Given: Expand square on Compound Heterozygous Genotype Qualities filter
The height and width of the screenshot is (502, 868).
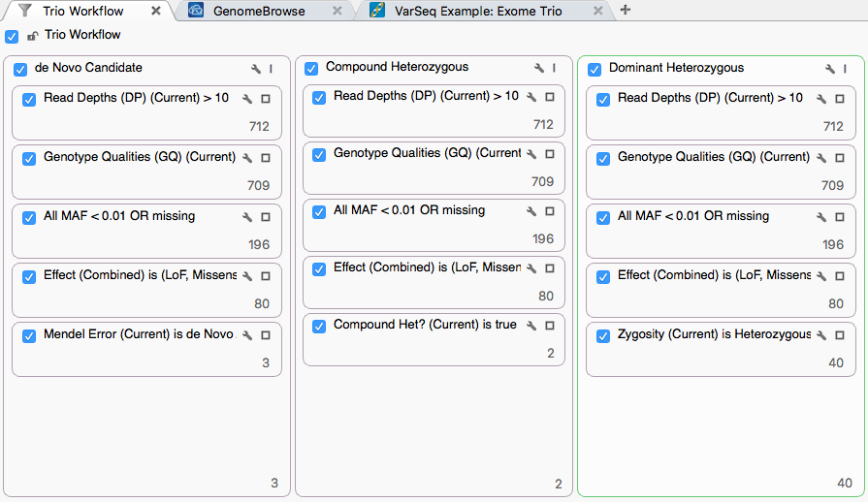Looking at the screenshot, I should click(550, 154).
